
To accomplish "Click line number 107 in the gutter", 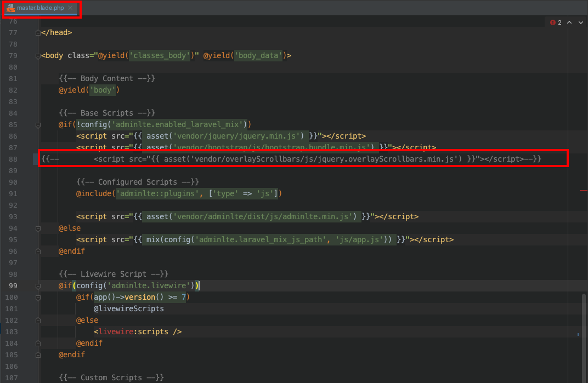I will pyautogui.click(x=12, y=378).
